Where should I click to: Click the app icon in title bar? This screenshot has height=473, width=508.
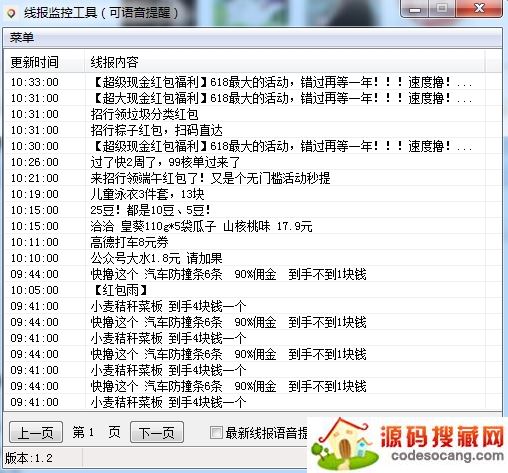[11, 13]
